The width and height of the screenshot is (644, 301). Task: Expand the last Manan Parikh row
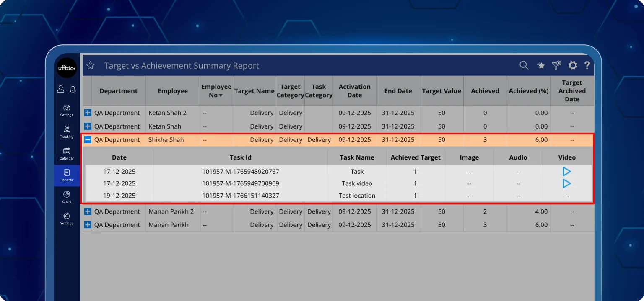point(88,225)
